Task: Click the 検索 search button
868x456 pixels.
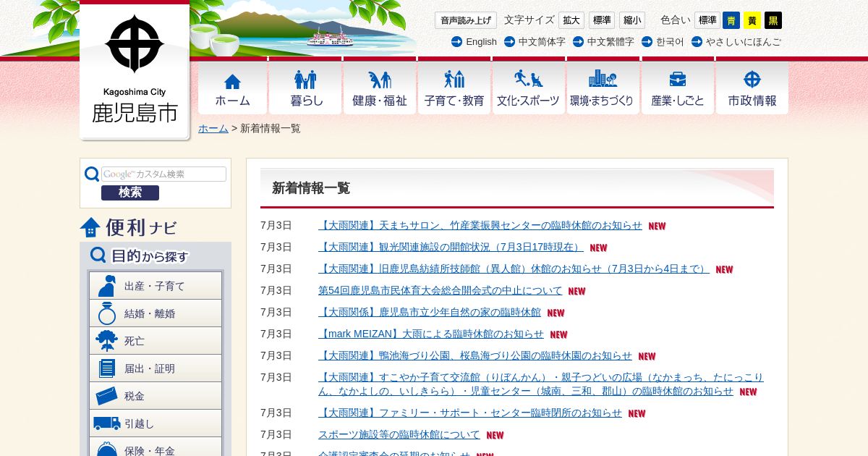Action: tap(130, 193)
